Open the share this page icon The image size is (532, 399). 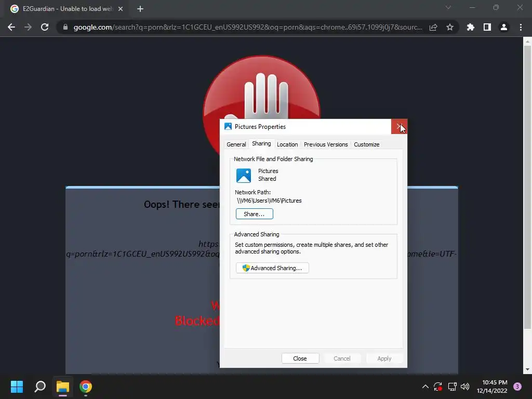[433, 27]
